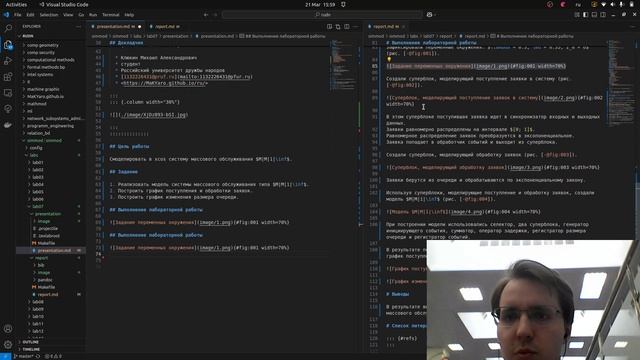Click the command center search box
640x360 pixels.
(x=322, y=15)
